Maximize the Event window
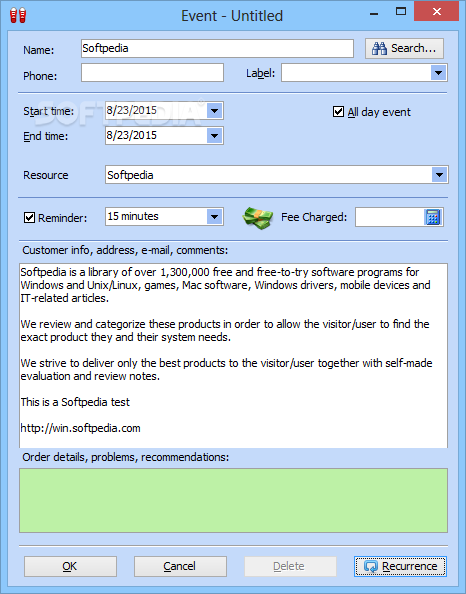 coord(401,12)
